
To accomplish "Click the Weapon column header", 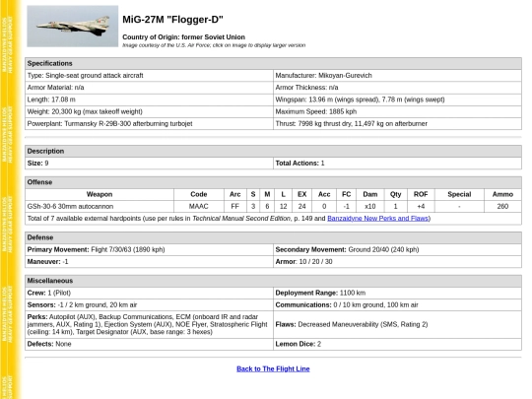I will click(100, 194).
